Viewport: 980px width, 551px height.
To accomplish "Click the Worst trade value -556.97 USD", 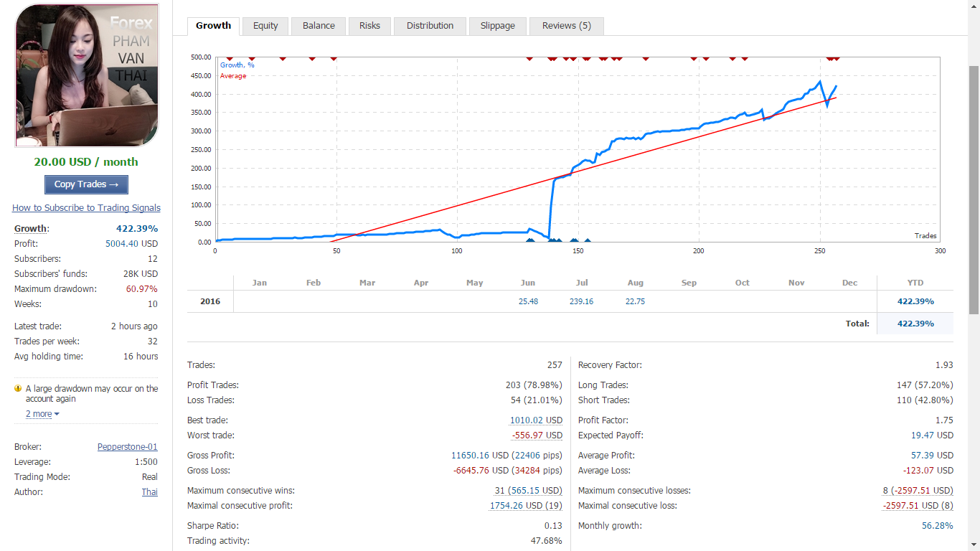I will [x=537, y=435].
